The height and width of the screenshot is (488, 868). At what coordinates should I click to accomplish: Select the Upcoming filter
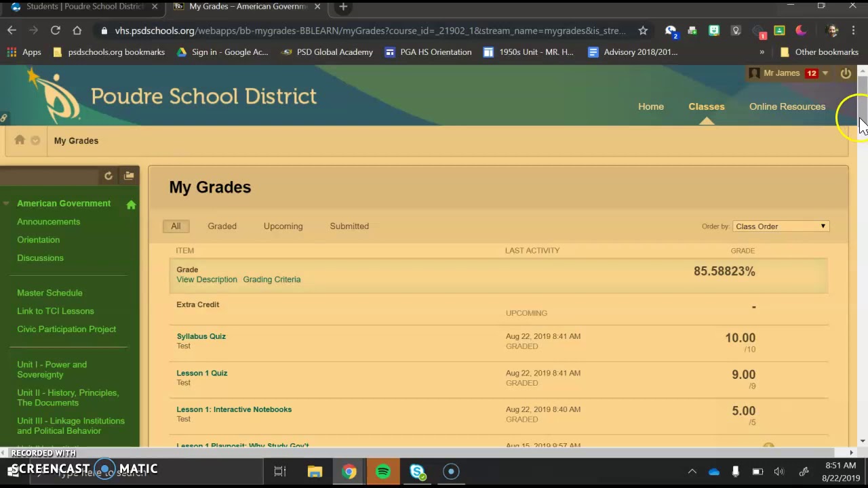pos(283,226)
